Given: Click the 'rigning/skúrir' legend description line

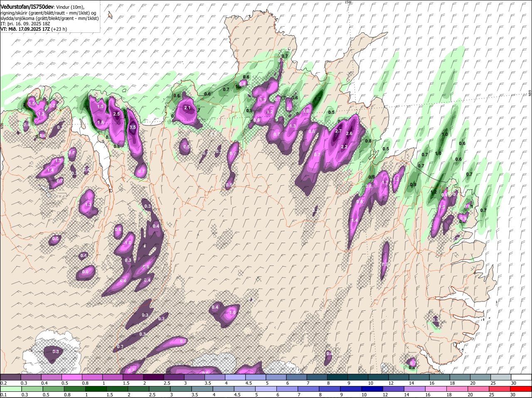Looking at the screenshot, I should coord(48,12).
